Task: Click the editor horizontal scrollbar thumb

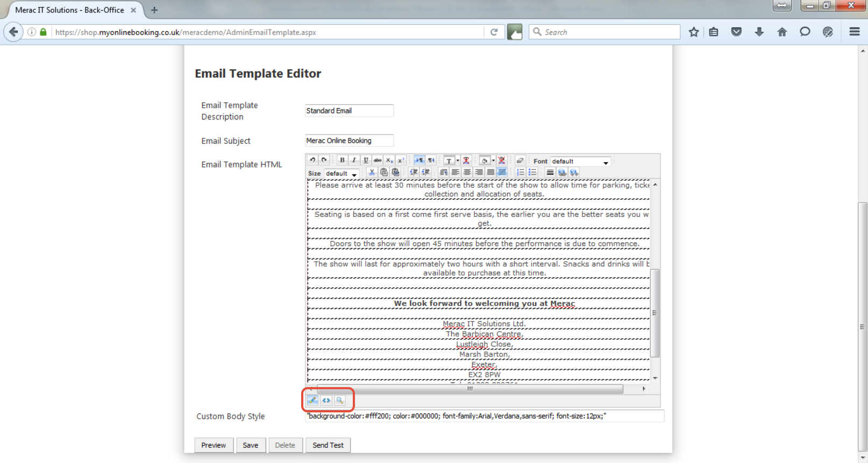Action: tap(470, 389)
